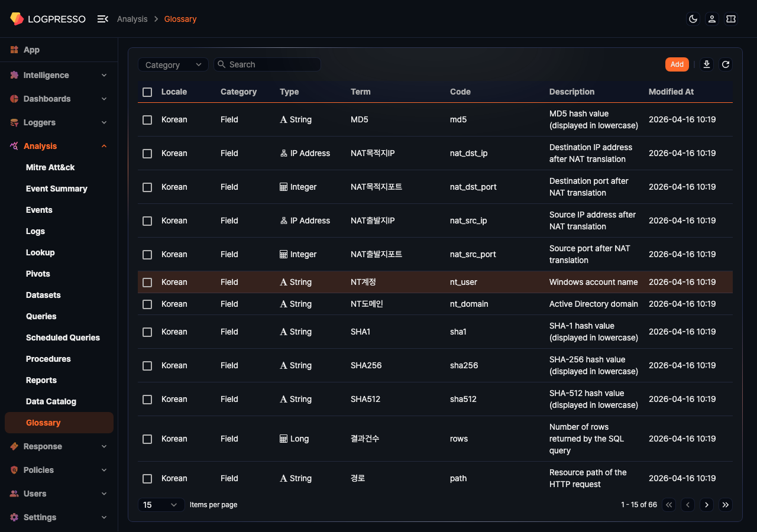Navigate to Scheduled Queries
The height and width of the screenshot is (532, 757).
pyautogui.click(x=63, y=338)
